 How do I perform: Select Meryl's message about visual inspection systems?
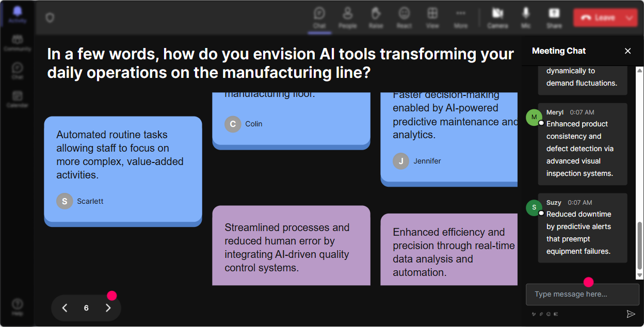(x=583, y=144)
